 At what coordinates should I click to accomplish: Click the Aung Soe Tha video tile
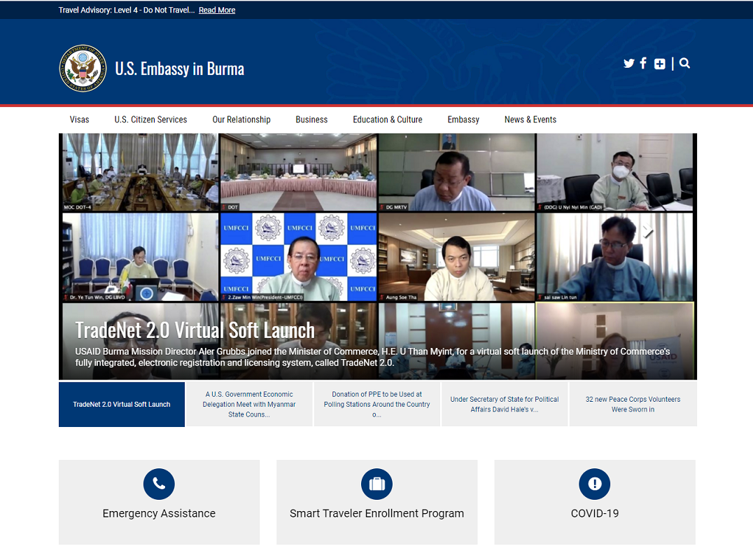tap(457, 257)
